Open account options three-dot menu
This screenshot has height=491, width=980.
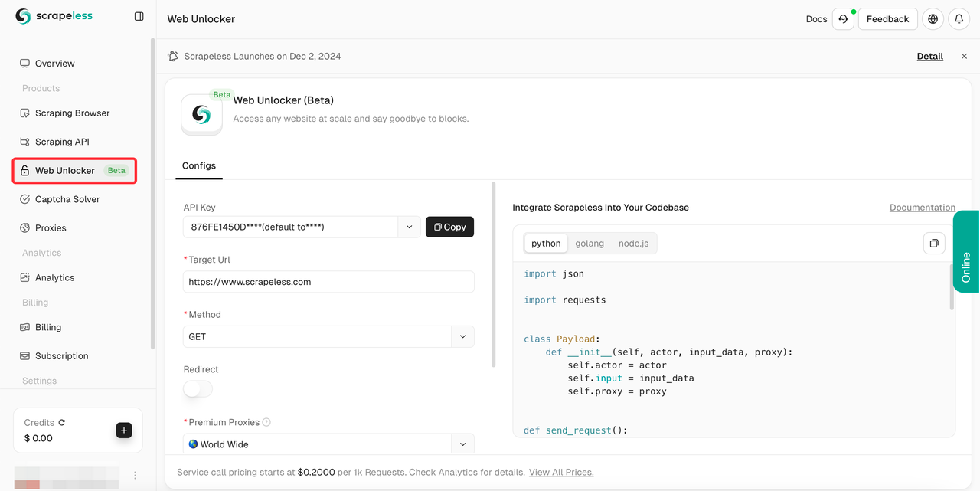(x=136, y=476)
